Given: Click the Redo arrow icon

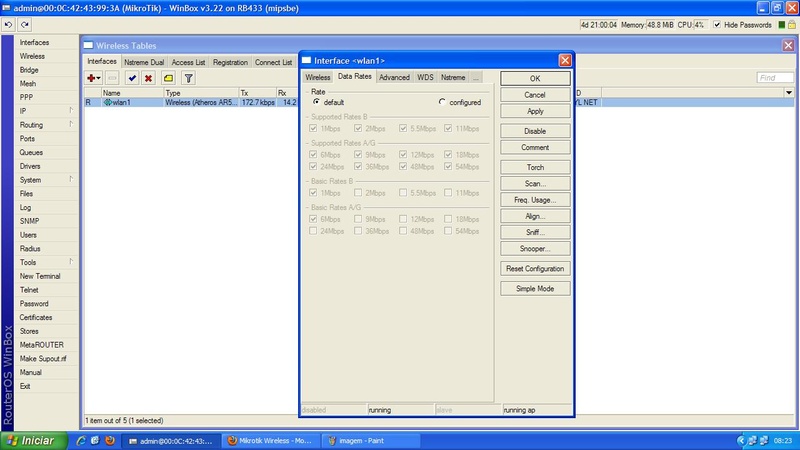Looking at the screenshot, I should coord(24,24).
